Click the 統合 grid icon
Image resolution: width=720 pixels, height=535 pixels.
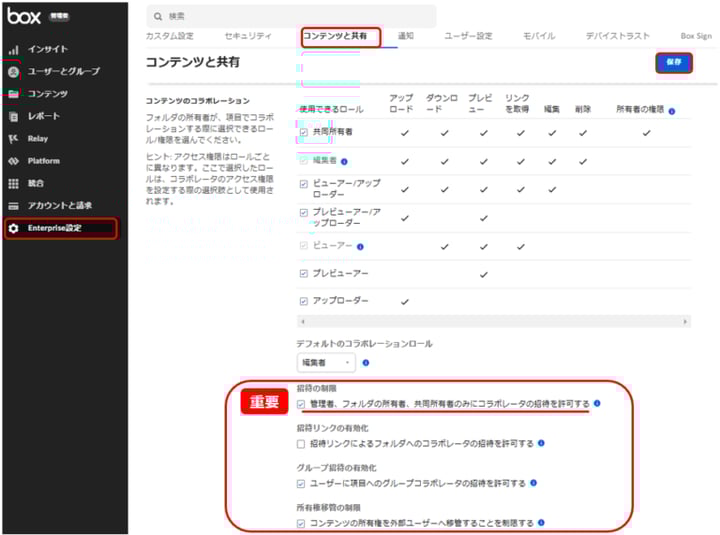pyautogui.click(x=14, y=184)
